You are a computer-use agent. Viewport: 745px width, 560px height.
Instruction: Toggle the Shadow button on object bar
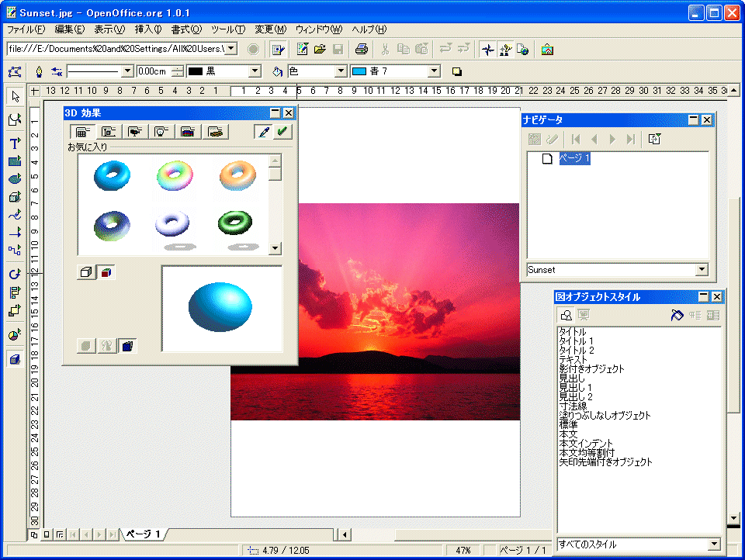(456, 71)
